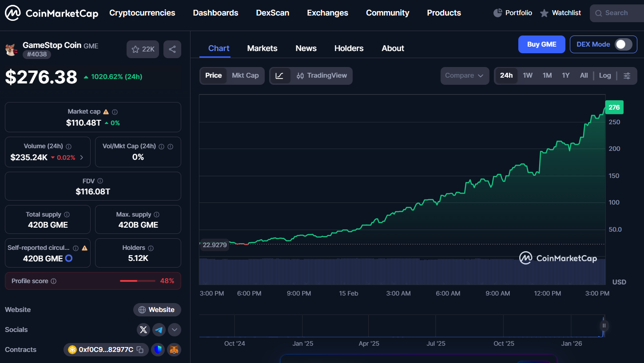Select the Price chart toggle
644x363 pixels.
coord(213,76)
